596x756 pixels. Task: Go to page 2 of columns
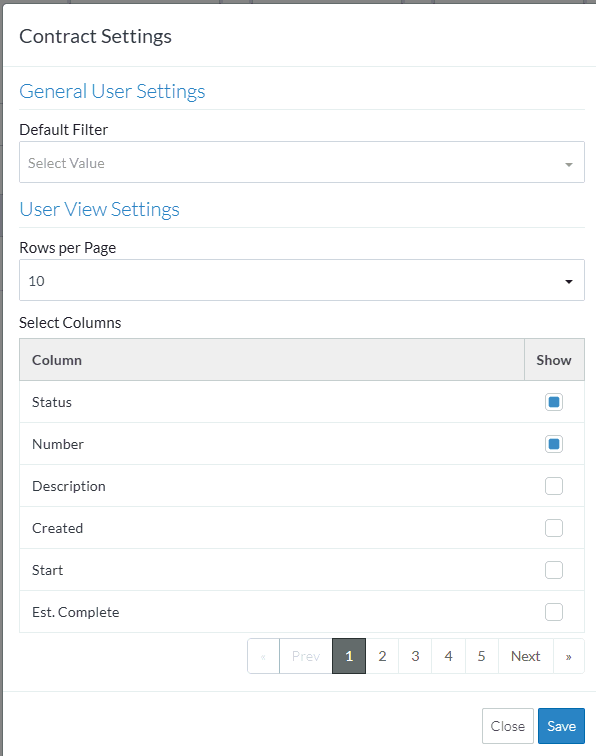pos(382,656)
